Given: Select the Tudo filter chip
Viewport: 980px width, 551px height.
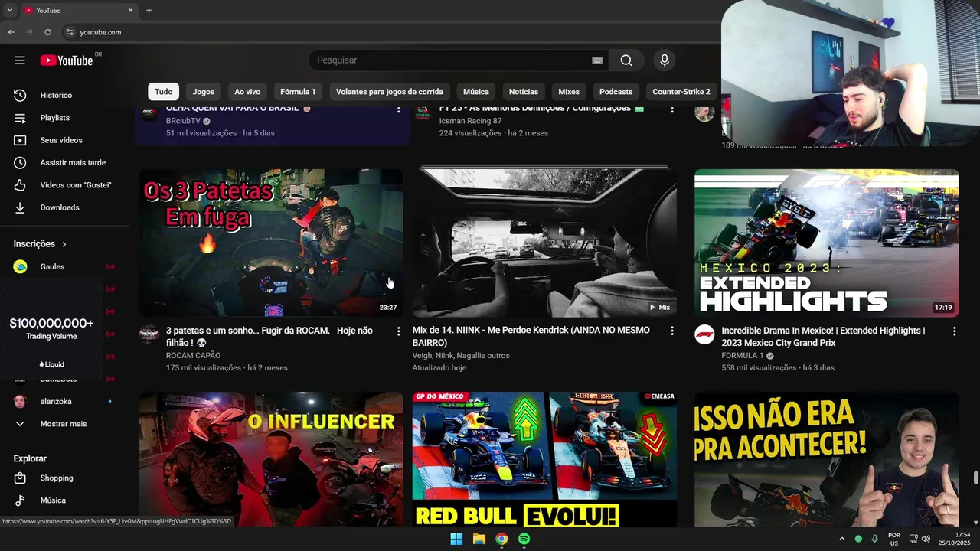Looking at the screenshot, I should point(164,92).
